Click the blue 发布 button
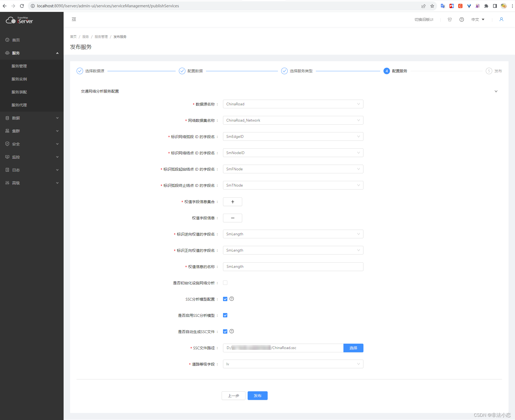The width and height of the screenshot is (515, 420). point(257,396)
